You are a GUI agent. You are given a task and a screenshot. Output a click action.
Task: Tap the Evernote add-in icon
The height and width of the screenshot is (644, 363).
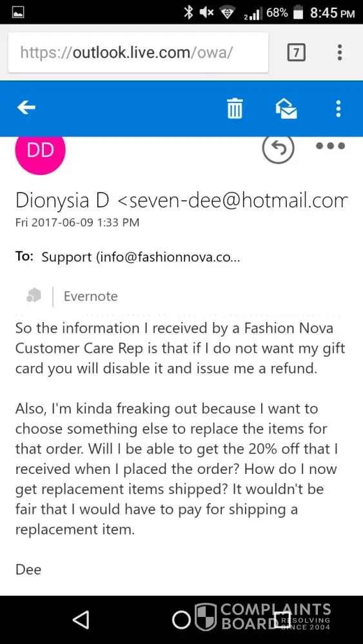tap(34, 296)
